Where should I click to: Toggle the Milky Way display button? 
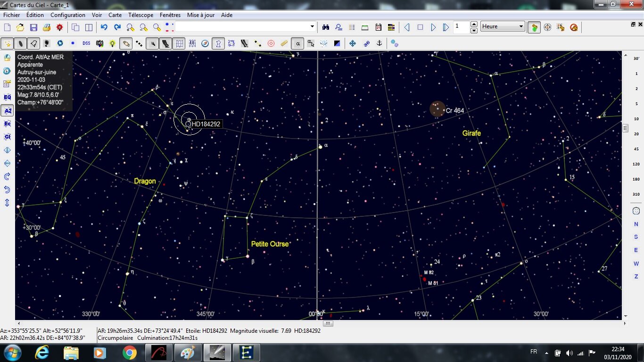(x=165, y=43)
